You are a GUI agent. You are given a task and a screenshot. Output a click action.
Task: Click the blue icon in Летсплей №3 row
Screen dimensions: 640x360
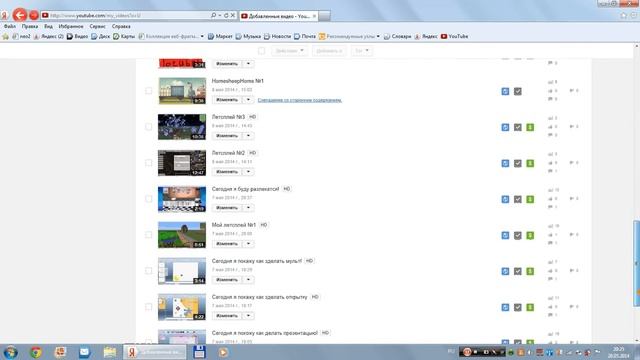tap(505, 127)
